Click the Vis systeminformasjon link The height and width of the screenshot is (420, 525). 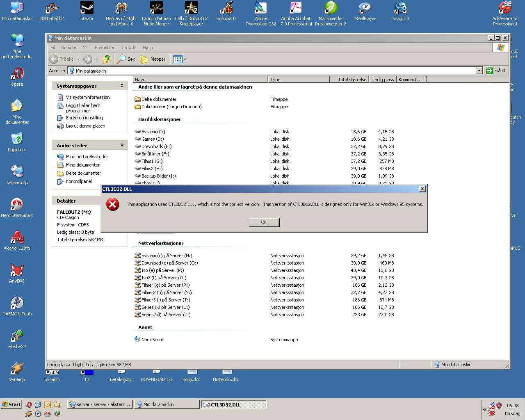pos(88,97)
